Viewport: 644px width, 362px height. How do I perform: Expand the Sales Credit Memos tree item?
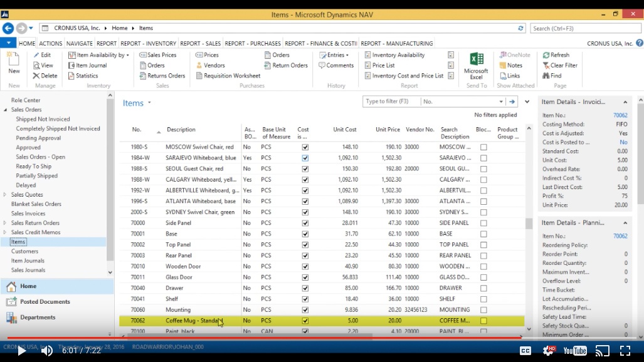6,232
